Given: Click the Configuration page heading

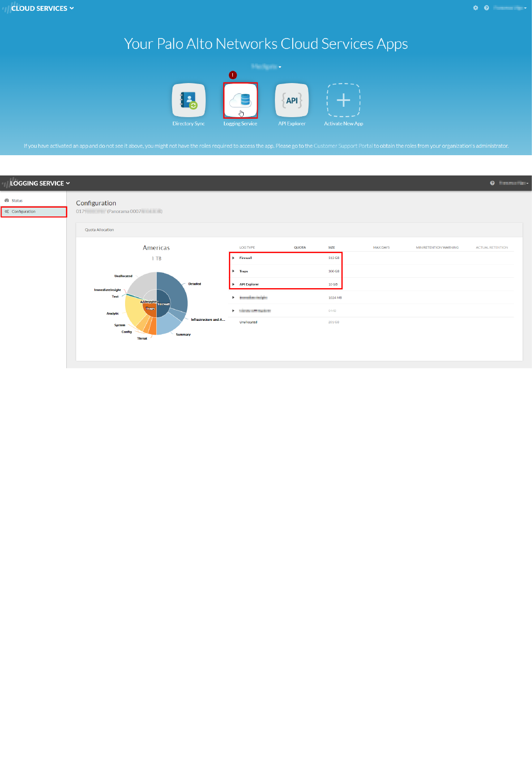Looking at the screenshot, I should [96, 203].
